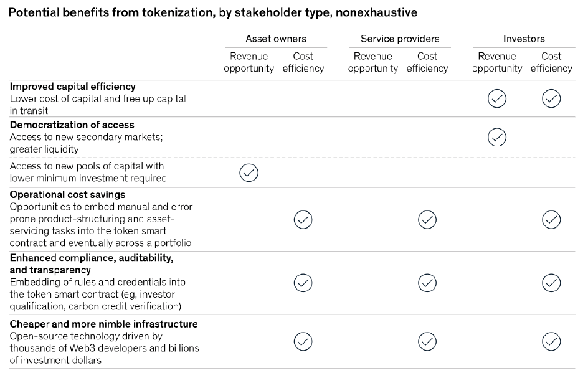Select the Investors column header
This screenshot has width=588, height=378.
524,39
